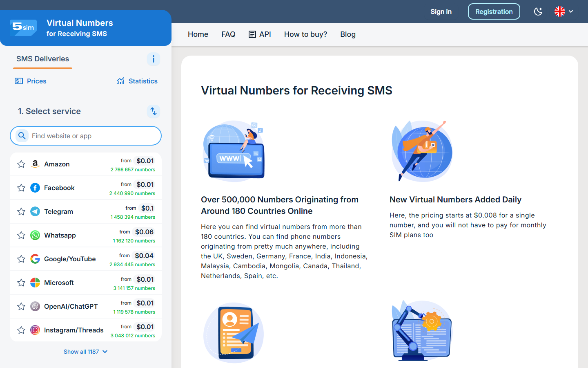Click the Registration button
This screenshot has width=588, height=368.
494,11
